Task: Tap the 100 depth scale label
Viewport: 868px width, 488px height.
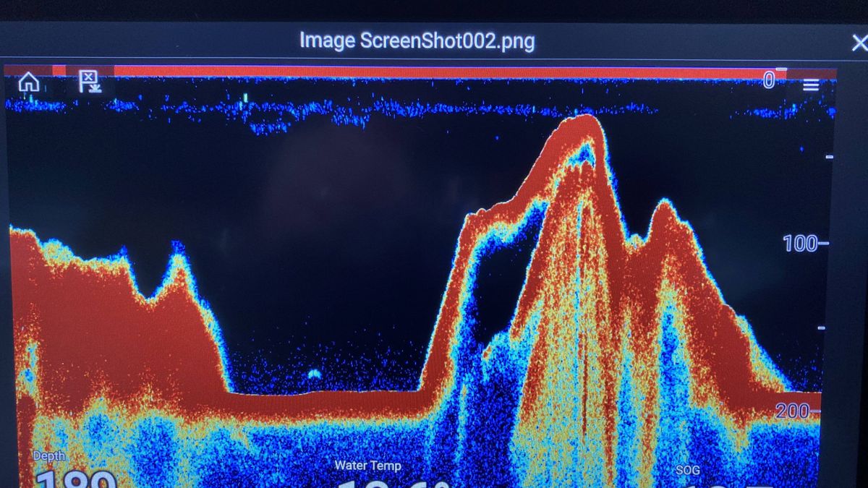Action: 801,244
